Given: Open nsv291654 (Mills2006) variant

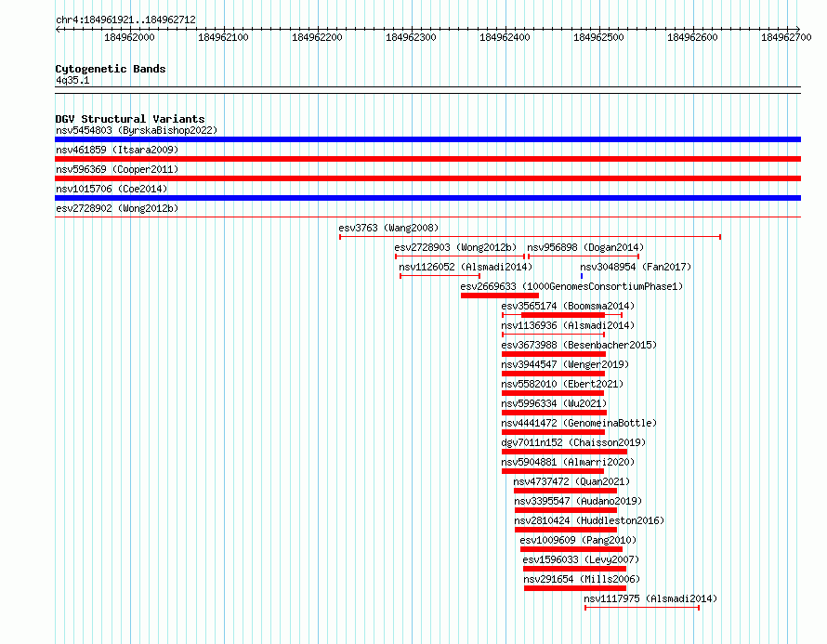Looking at the screenshot, I should 582,579.
